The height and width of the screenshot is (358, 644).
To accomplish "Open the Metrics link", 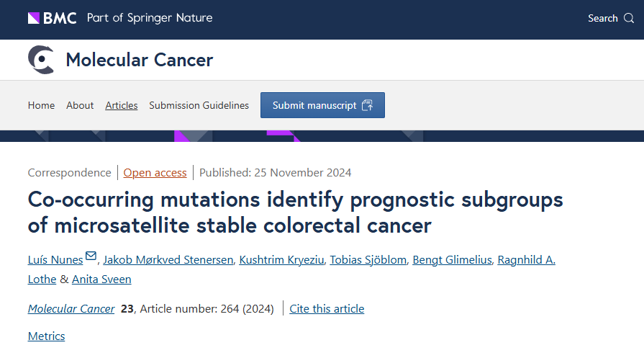I will click(x=46, y=336).
